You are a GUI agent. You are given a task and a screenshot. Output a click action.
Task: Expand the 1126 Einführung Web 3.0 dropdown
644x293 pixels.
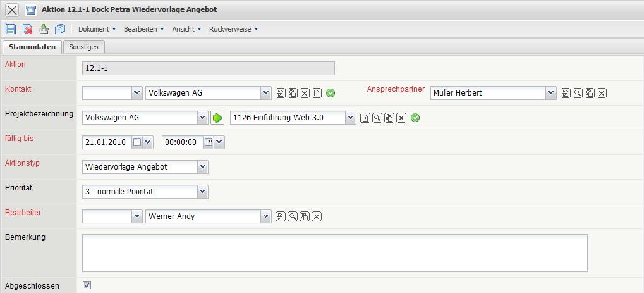coord(350,118)
